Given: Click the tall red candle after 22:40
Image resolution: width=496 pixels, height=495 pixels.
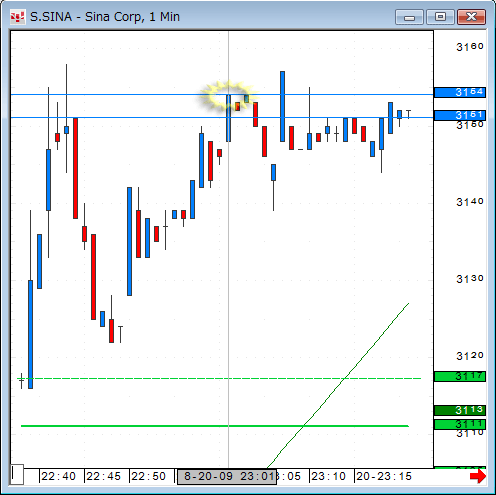Looking at the screenshot, I should click(x=76, y=168).
